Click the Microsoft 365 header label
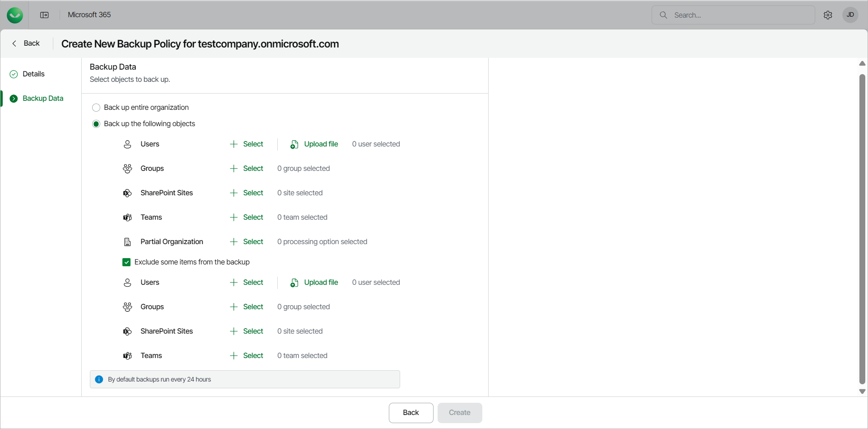The image size is (868, 429). pos(89,15)
